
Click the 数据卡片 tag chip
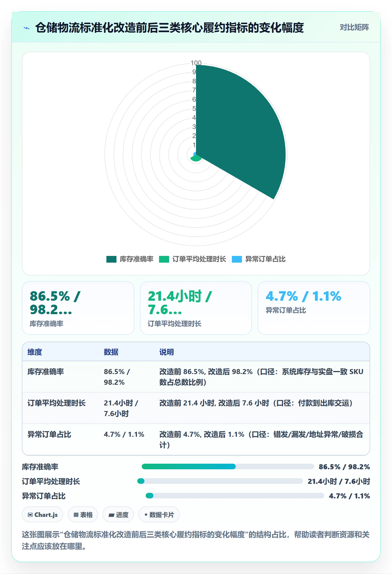coord(159,515)
